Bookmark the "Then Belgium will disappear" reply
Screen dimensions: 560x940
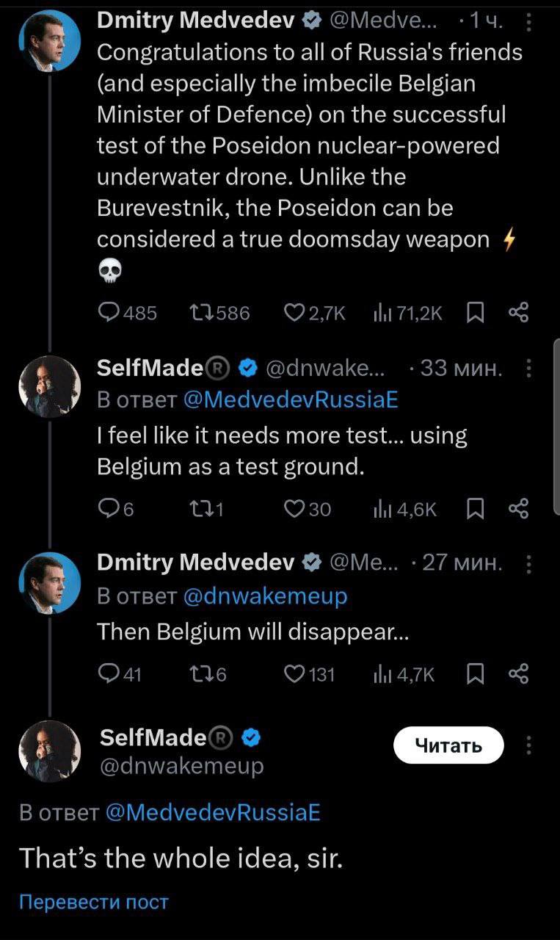(476, 674)
